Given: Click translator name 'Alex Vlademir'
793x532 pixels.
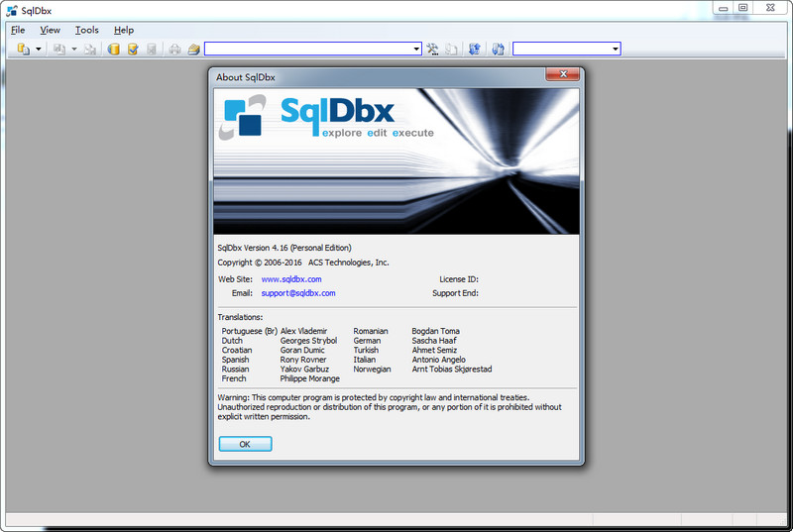Looking at the screenshot, I should [x=304, y=331].
